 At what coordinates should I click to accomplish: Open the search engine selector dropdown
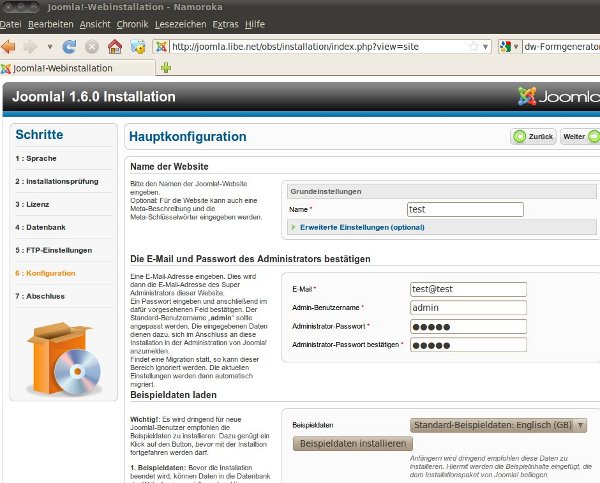516,47
